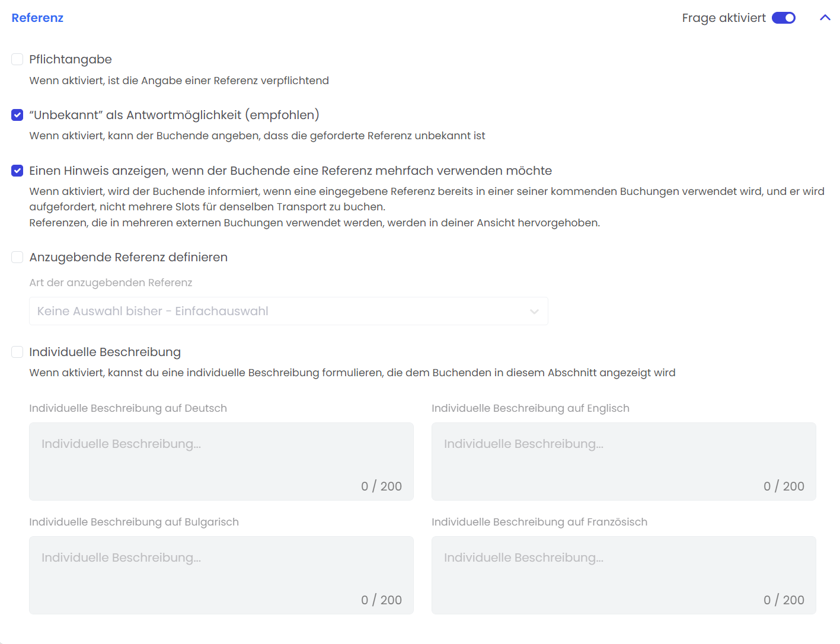This screenshot has height=644, width=840.
Task: Uncheck the Einen Hinweis anzeigen checkbox
Action: [x=17, y=171]
